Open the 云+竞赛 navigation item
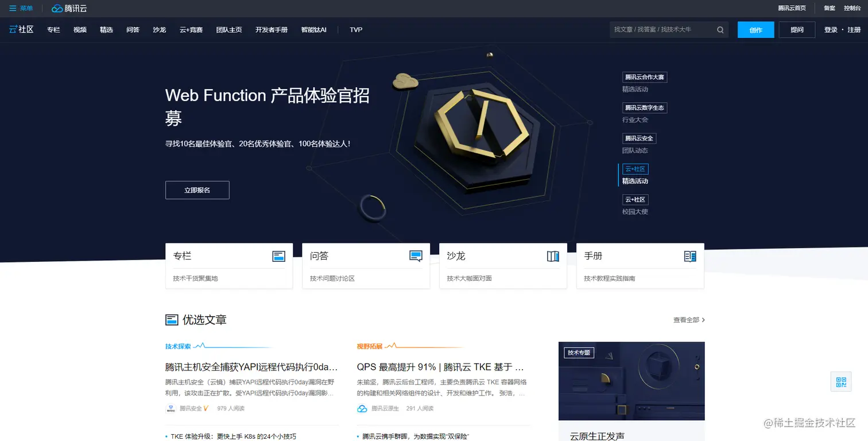 pos(191,30)
